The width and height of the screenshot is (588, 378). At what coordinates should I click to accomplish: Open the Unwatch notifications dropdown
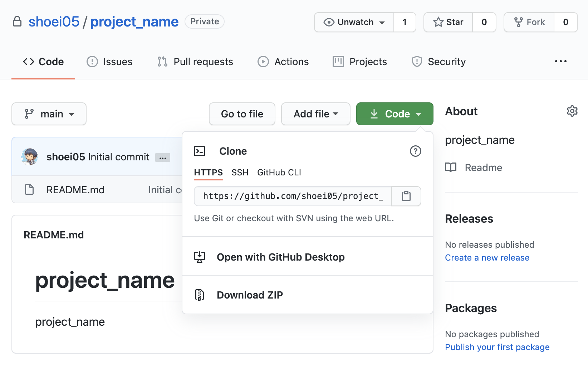(x=354, y=22)
